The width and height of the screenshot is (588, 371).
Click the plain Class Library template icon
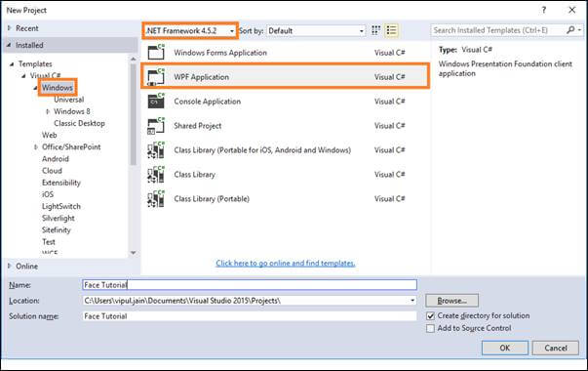(x=156, y=174)
